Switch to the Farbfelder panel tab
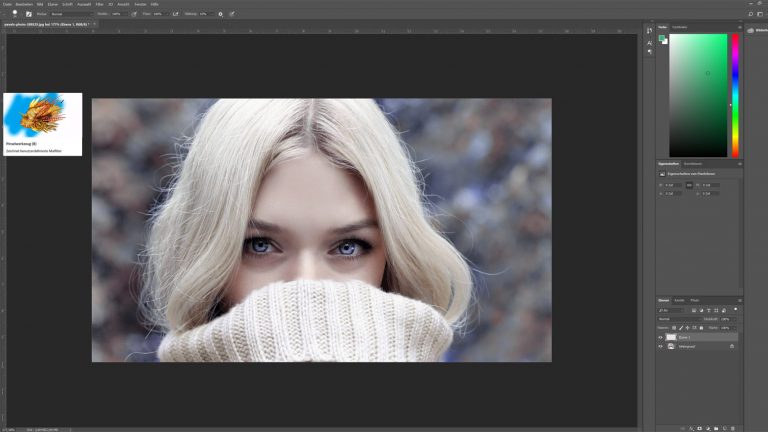The width and height of the screenshot is (768, 432). coord(679,27)
